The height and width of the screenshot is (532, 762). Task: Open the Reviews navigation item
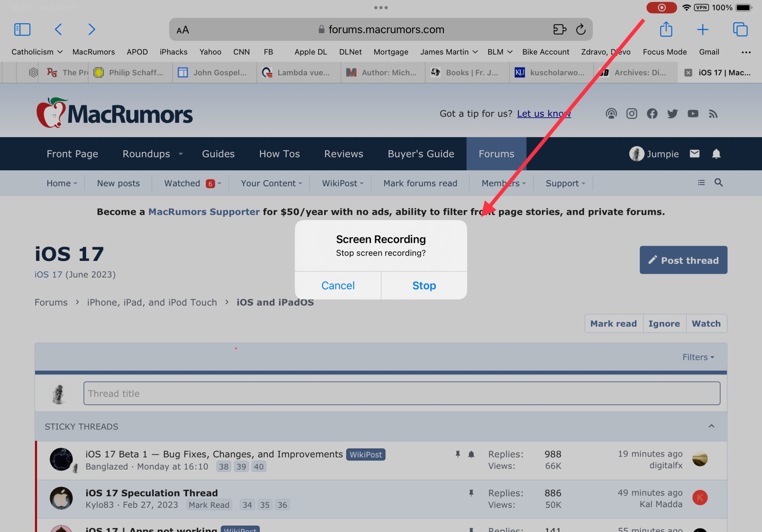click(344, 154)
